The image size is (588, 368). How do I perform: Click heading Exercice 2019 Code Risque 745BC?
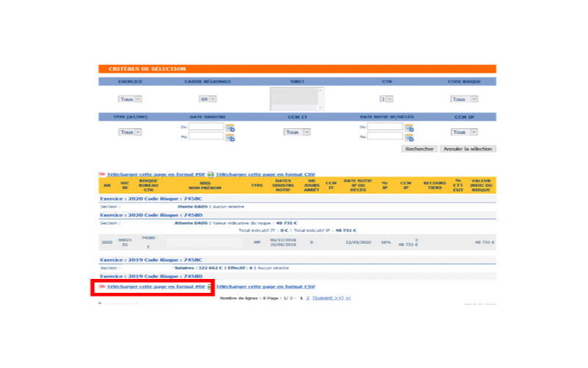tap(151, 260)
